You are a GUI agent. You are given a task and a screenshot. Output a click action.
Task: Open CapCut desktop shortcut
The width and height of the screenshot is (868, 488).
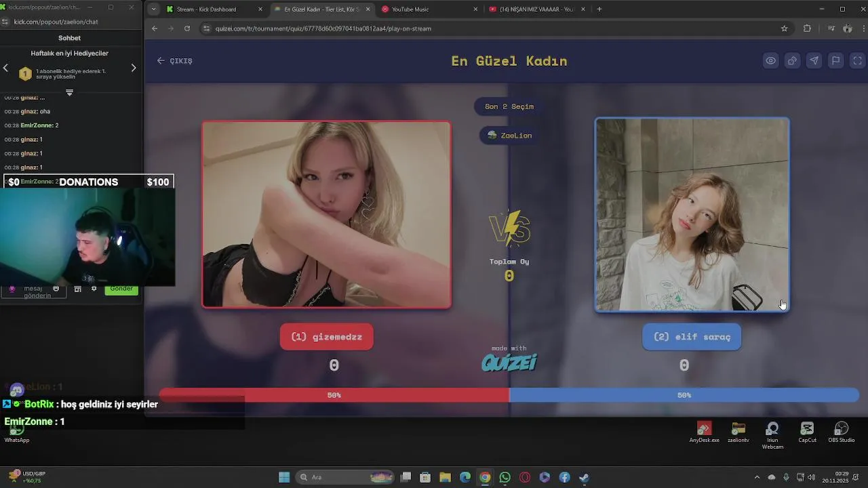(x=807, y=432)
